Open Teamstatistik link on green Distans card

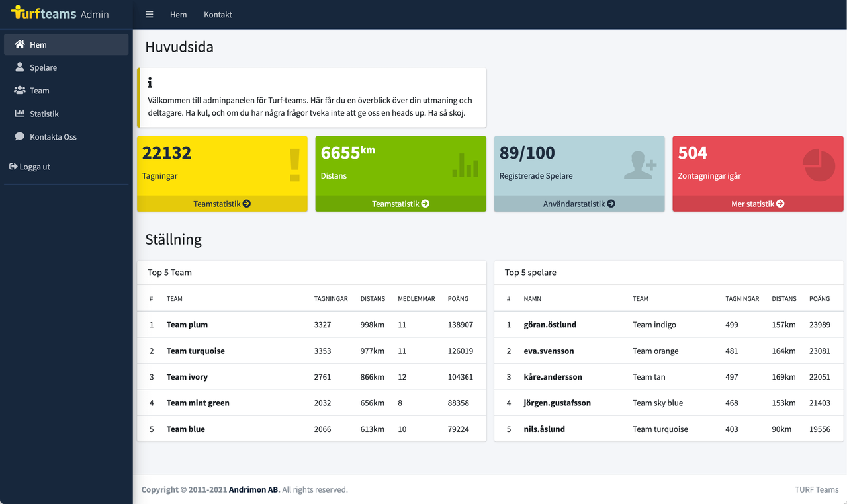401,204
